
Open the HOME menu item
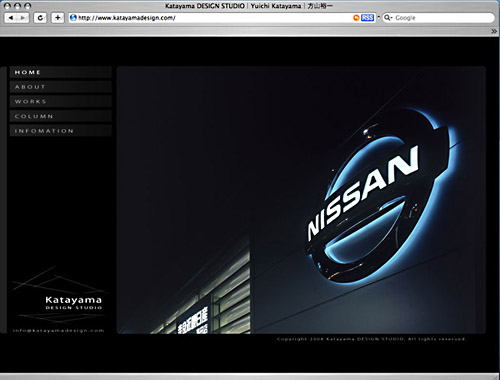pos(61,72)
